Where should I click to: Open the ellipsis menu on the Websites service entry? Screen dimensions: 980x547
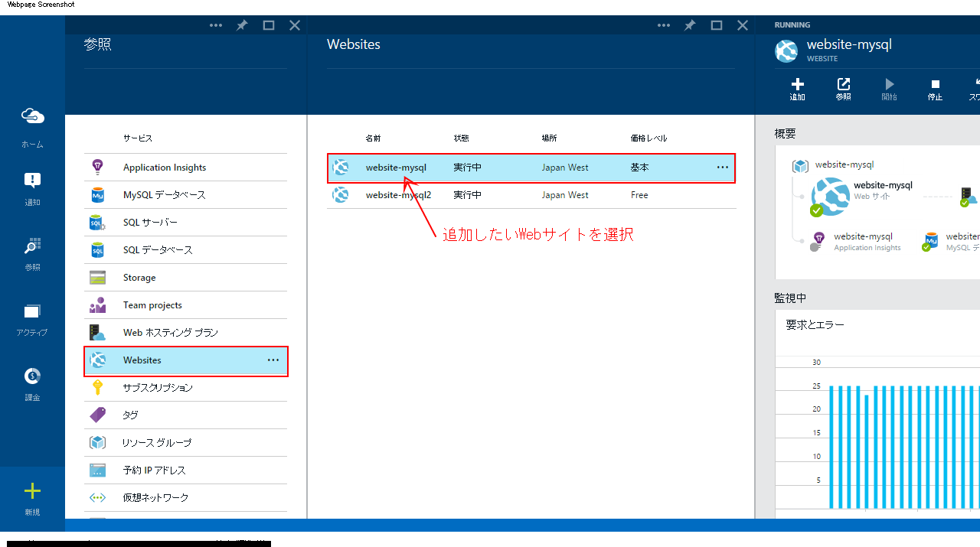(273, 360)
